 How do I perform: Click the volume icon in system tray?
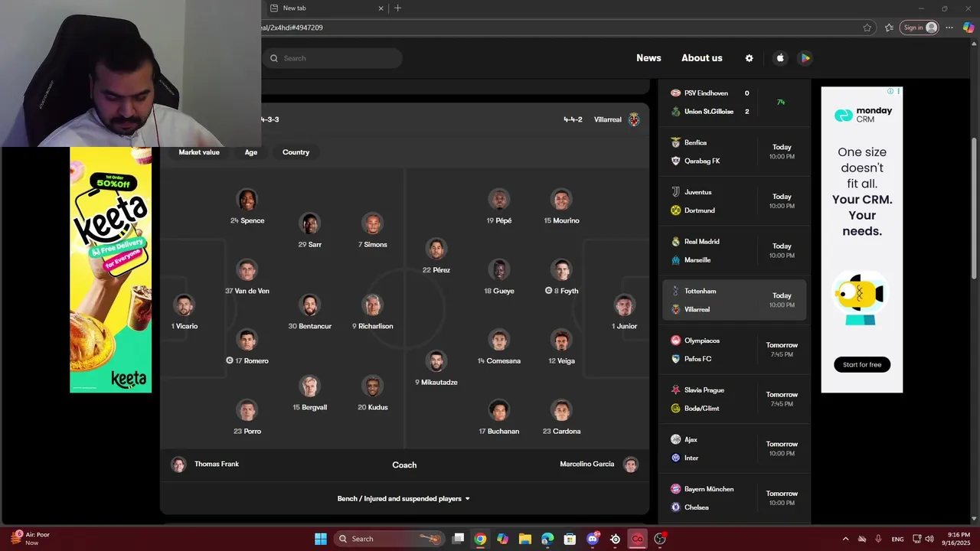[x=929, y=539]
